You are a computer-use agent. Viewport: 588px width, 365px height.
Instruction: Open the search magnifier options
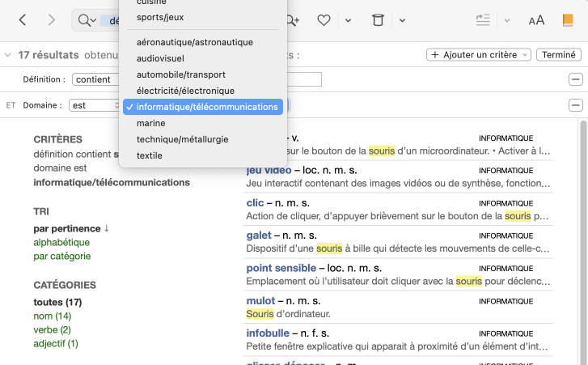pos(85,20)
